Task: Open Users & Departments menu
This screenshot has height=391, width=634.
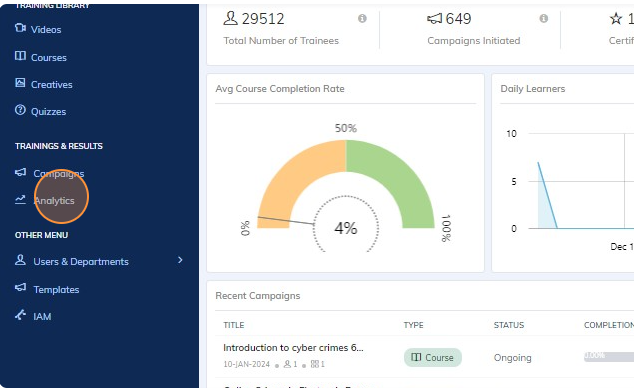Action: point(81,262)
